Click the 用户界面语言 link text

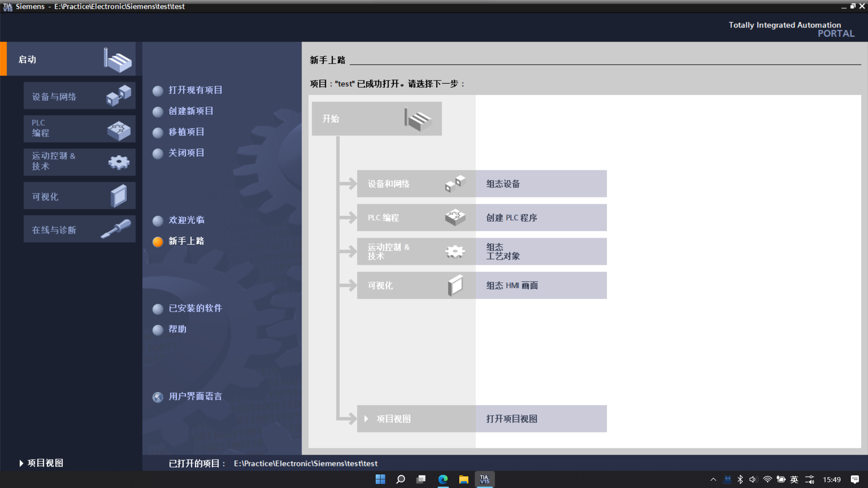[195, 396]
